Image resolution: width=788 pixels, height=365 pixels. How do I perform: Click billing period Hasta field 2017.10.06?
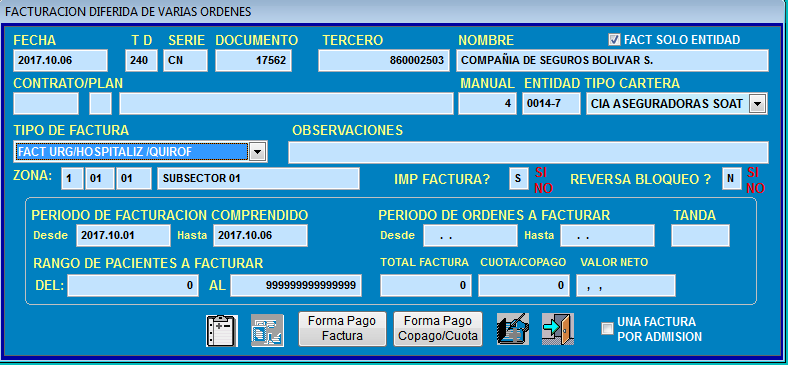pyautogui.click(x=260, y=235)
